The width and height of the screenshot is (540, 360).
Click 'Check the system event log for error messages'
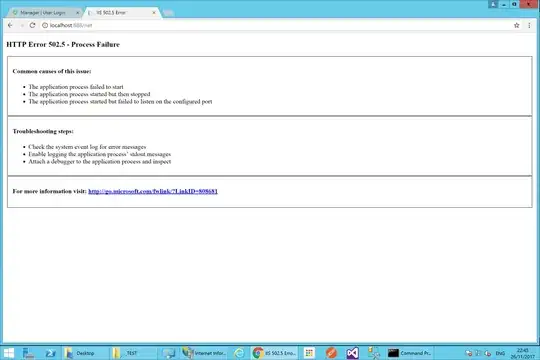tap(87, 147)
